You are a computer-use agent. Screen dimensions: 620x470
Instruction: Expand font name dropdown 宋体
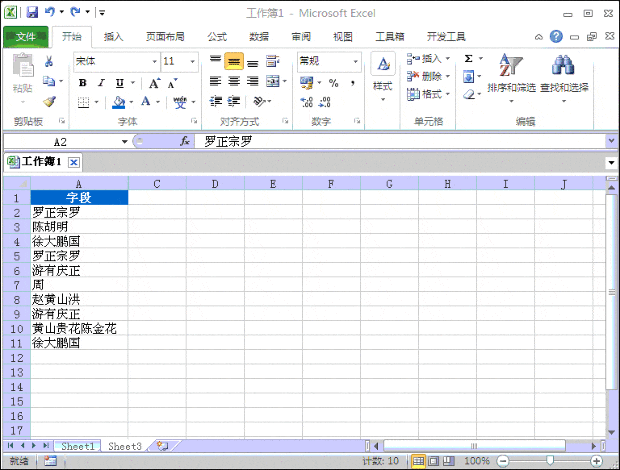pos(154,62)
